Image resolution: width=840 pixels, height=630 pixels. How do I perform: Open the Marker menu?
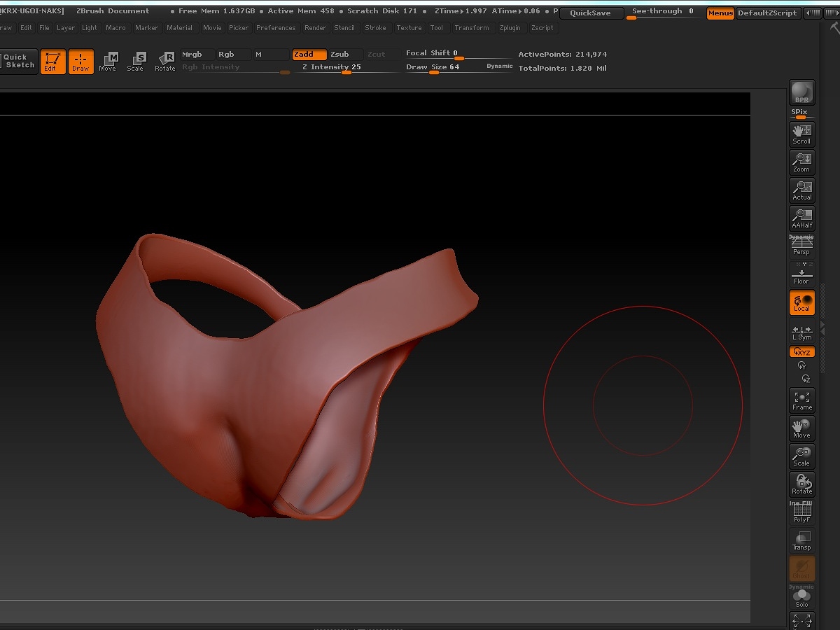[147, 28]
